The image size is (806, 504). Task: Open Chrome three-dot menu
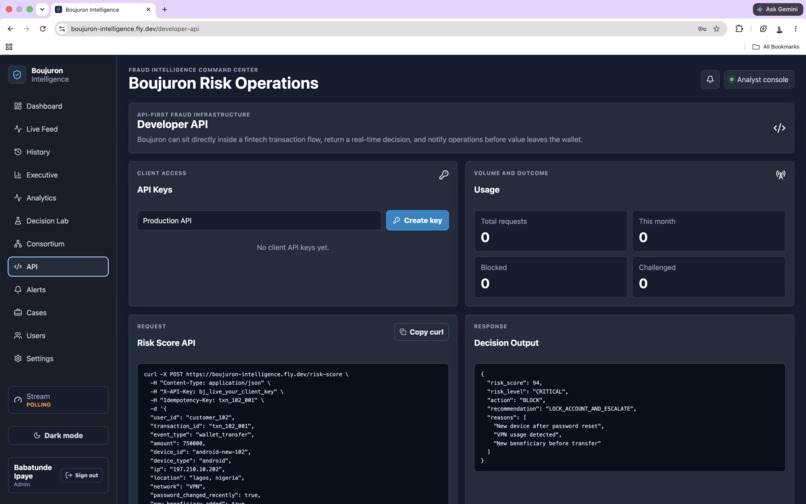[x=795, y=29]
